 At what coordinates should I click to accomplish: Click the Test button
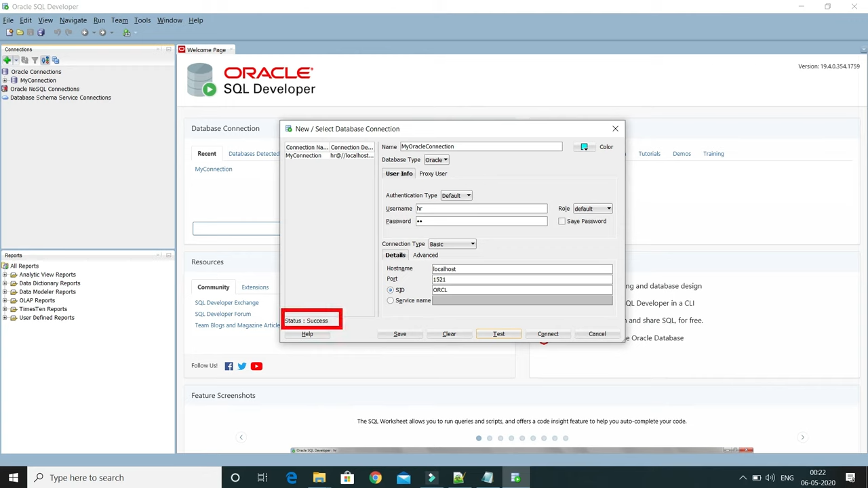pos(498,334)
